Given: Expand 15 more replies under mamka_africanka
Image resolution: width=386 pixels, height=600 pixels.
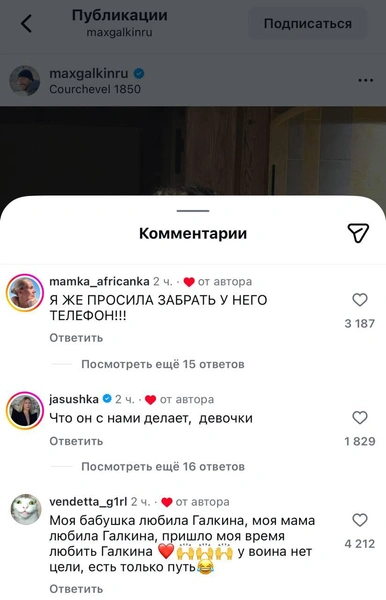Looking at the screenshot, I should pos(163,364).
